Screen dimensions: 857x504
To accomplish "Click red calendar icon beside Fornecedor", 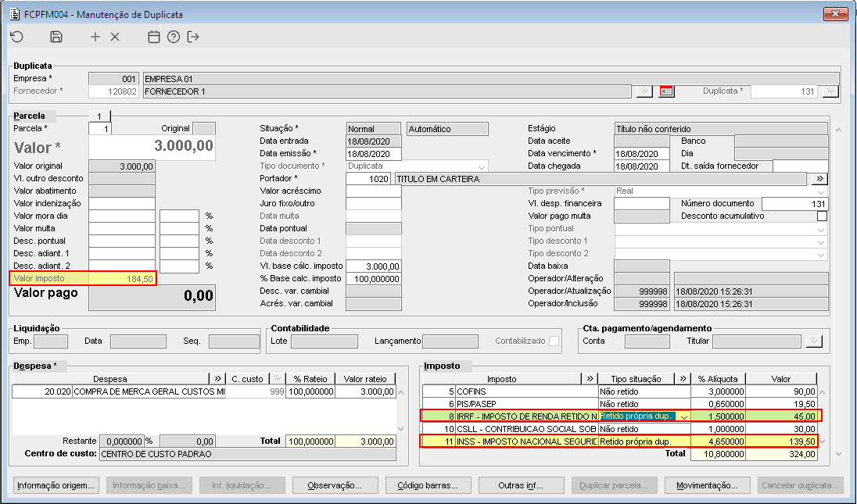I will tap(666, 91).
